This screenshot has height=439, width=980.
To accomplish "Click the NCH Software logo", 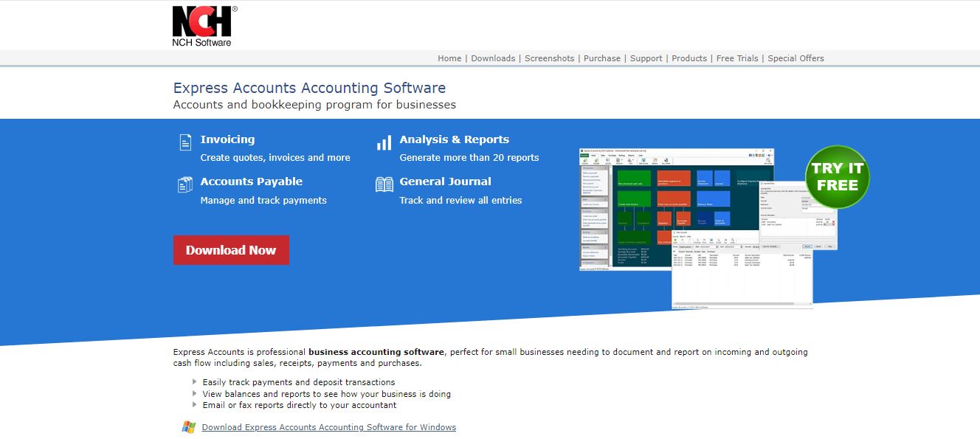I will [x=204, y=27].
